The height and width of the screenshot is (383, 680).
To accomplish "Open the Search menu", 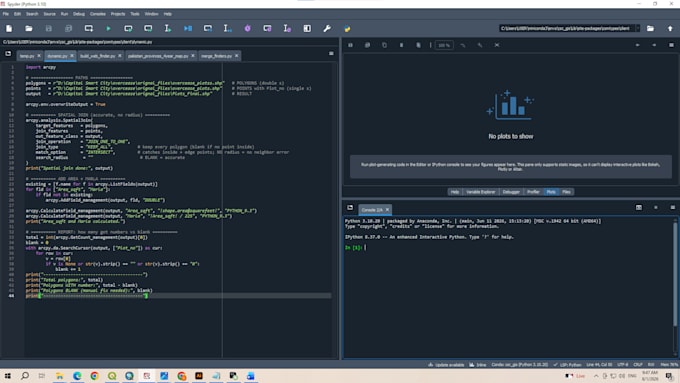I will pyautogui.click(x=32, y=14).
